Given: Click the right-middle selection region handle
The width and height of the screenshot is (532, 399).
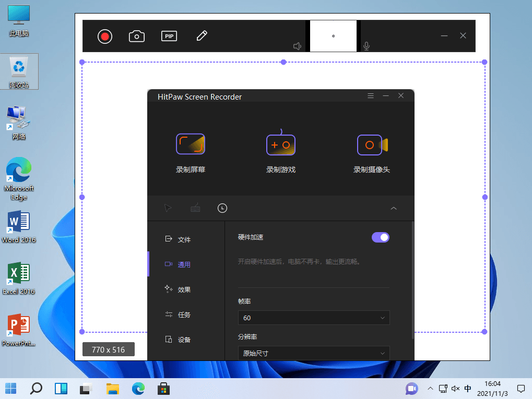Looking at the screenshot, I should (485, 197).
